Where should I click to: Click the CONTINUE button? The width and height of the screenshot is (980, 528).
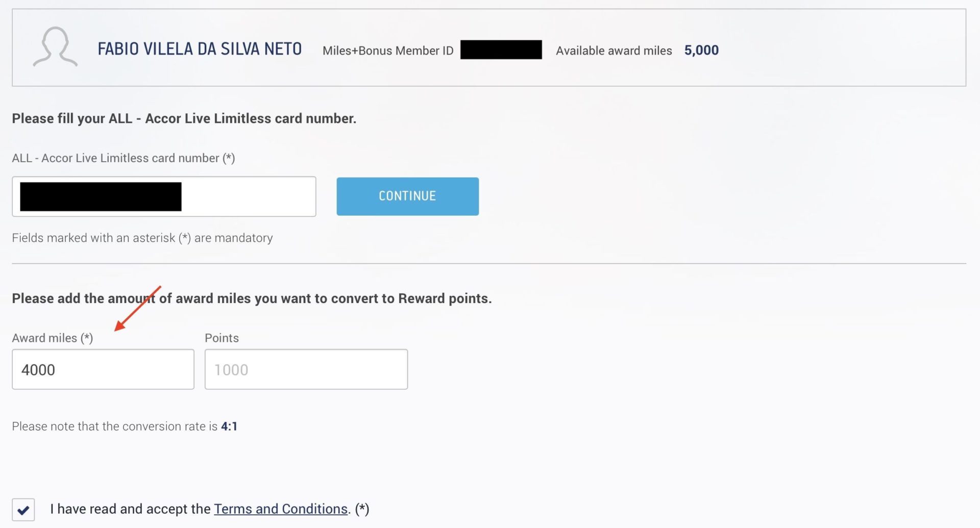click(407, 196)
